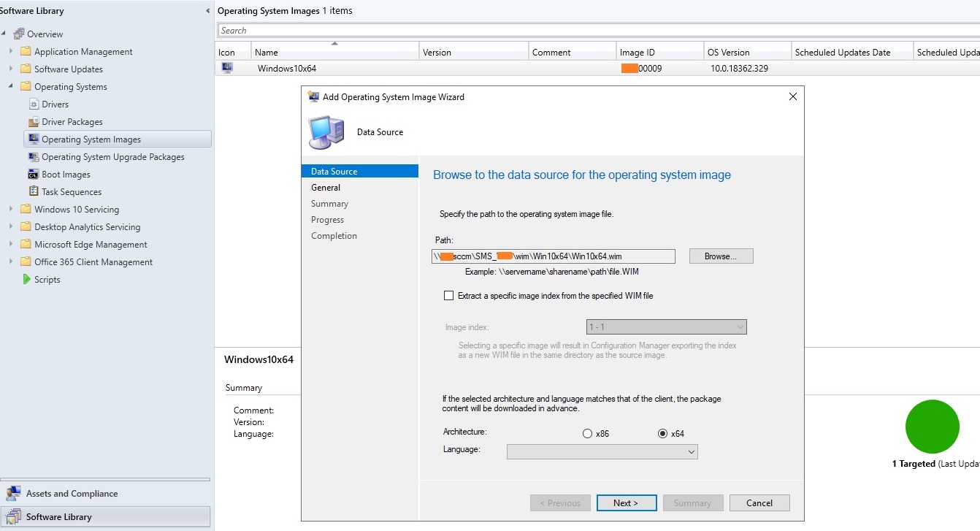
Task: Sort by the OS Version column header
Action: (748, 52)
